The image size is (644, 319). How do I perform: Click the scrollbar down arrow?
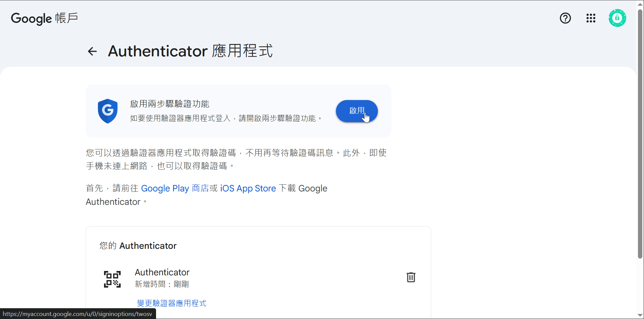(640, 315)
